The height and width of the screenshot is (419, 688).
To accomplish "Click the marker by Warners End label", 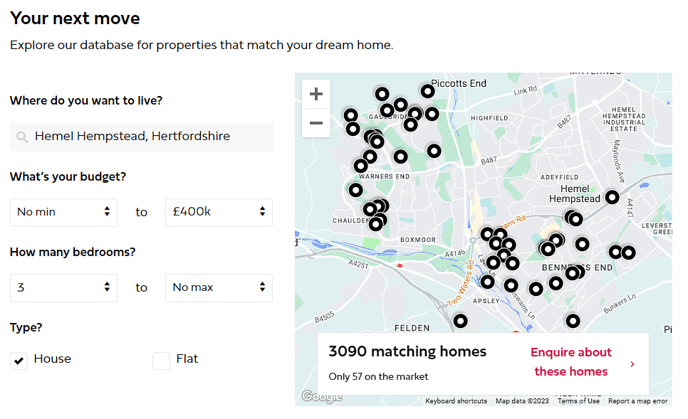I will [356, 190].
